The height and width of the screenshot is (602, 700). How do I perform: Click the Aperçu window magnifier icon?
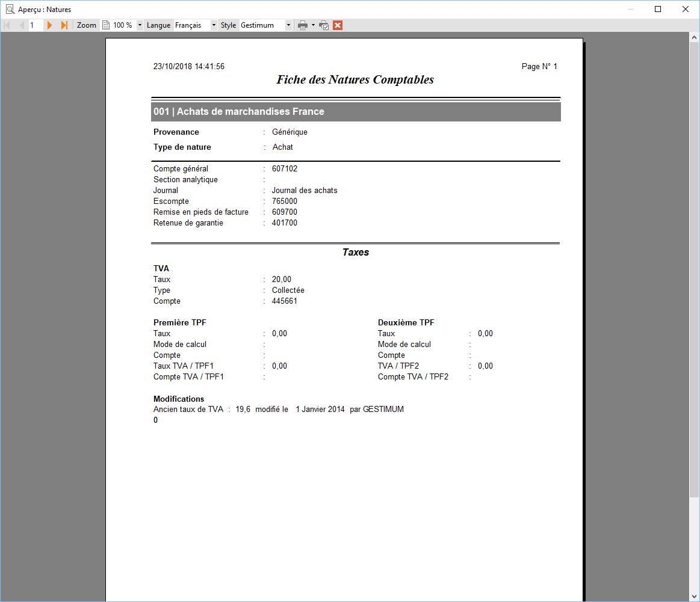tap(10, 9)
